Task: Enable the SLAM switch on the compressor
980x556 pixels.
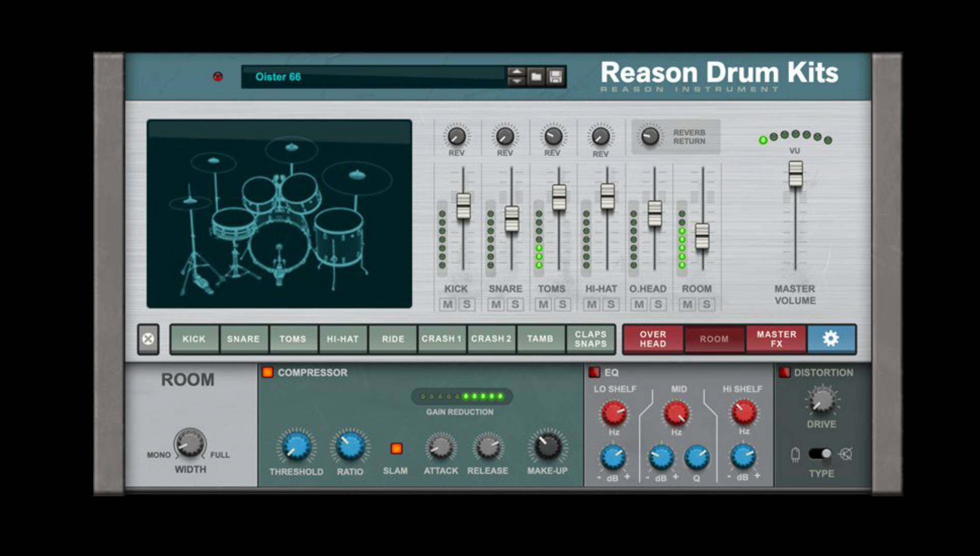Action: pyautogui.click(x=397, y=449)
